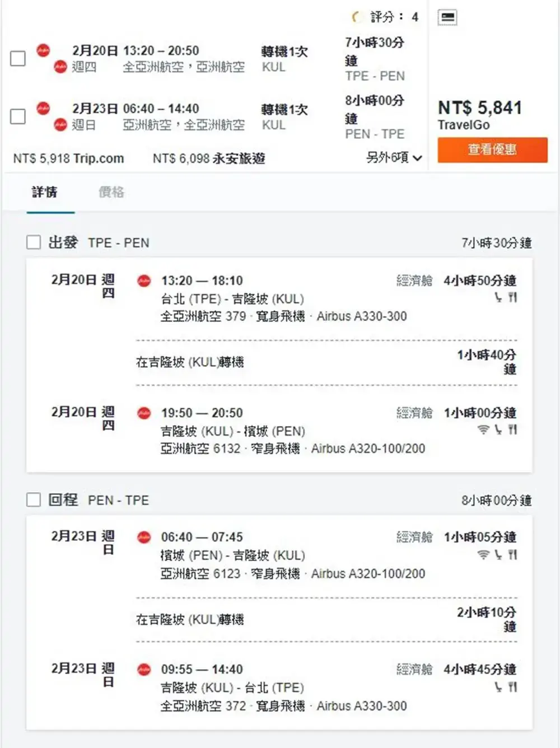Screen dimensions: 560x748
Task: Select the 詳情 tab
Action: (x=44, y=192)
